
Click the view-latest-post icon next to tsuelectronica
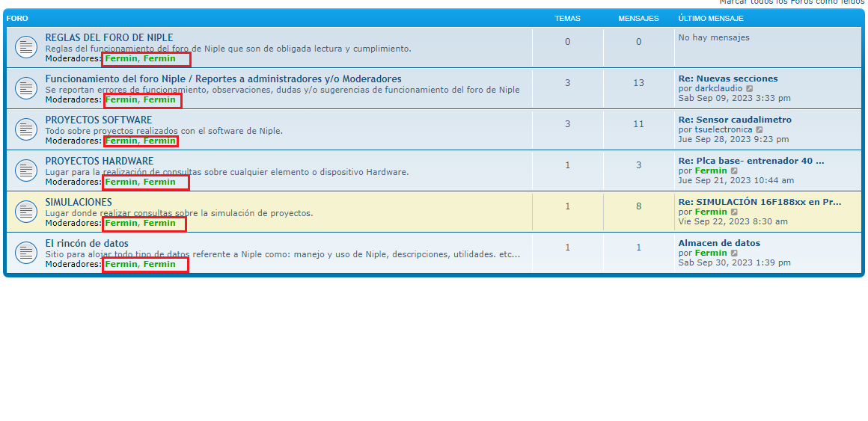click(x=759, y=130)
